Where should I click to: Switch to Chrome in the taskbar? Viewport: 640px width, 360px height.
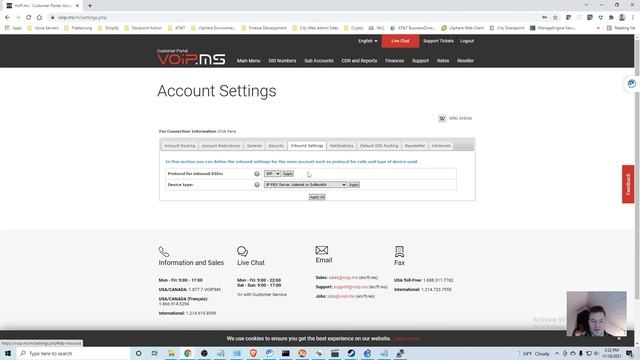point(188,353)
